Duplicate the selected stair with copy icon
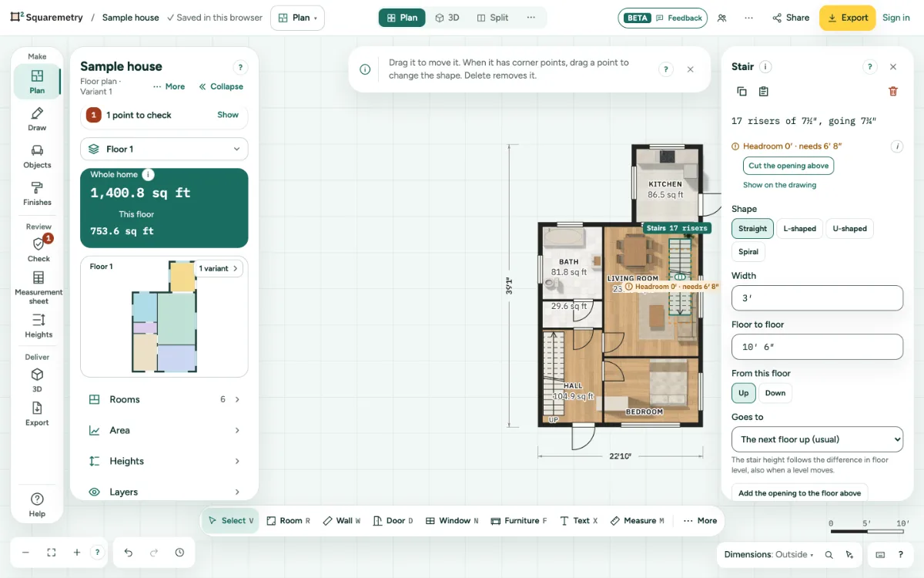Viewport: 924px width, 578px height. coord(742,92)
